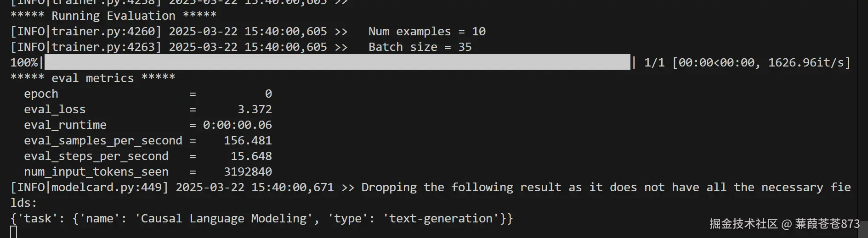The image size is (868, 238).
Task: Click the terminal cursor block
Action: pyautogui.click(x=14, y=232)
